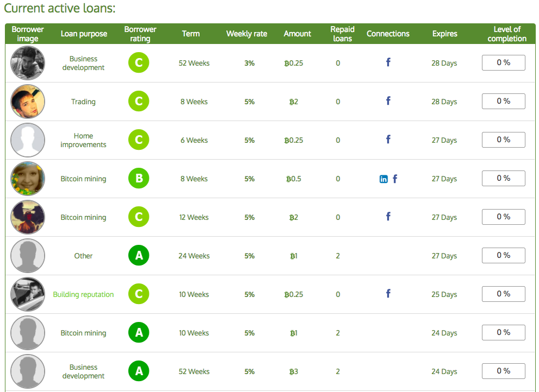
Task: Click the C rating badge for Trading loan
Action: click(x=139, y=102)
